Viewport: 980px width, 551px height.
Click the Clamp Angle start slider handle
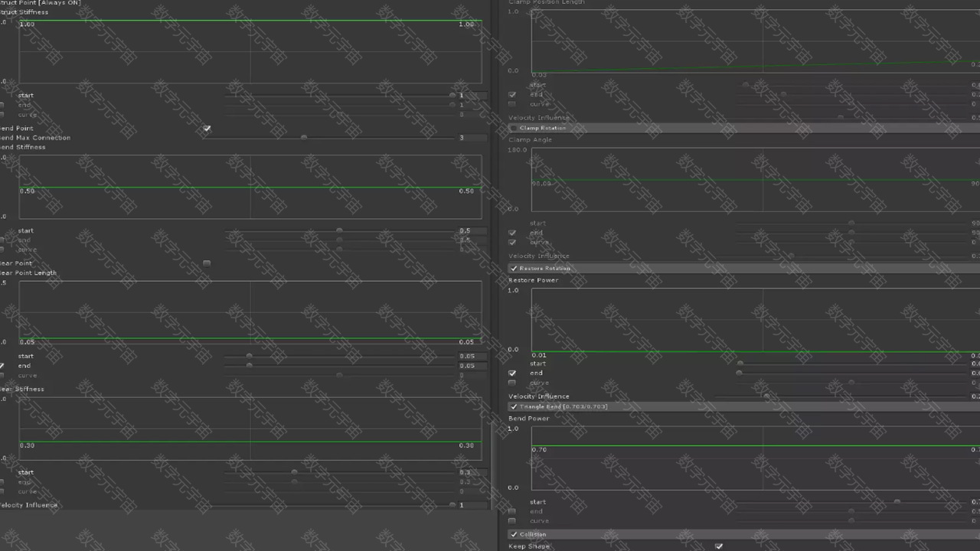click(851, 223)
